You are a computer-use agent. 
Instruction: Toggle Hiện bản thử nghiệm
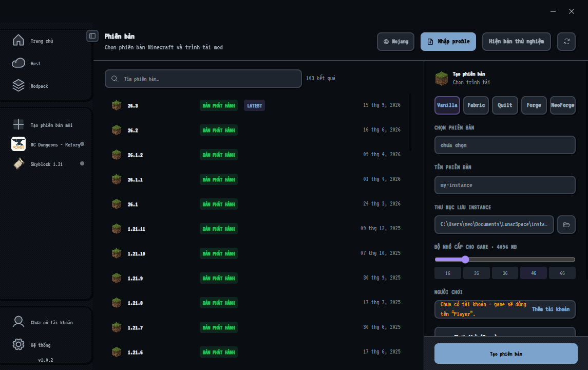coord(516,41)
